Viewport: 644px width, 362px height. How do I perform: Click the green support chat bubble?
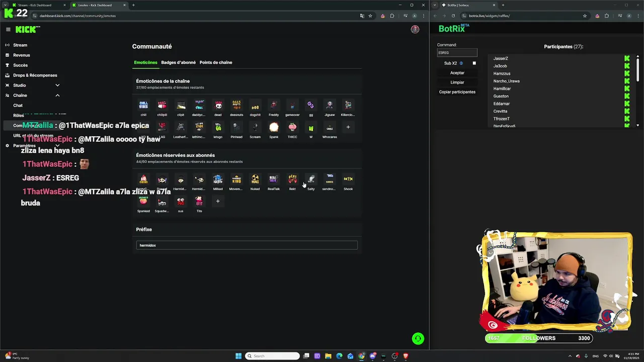418,339
